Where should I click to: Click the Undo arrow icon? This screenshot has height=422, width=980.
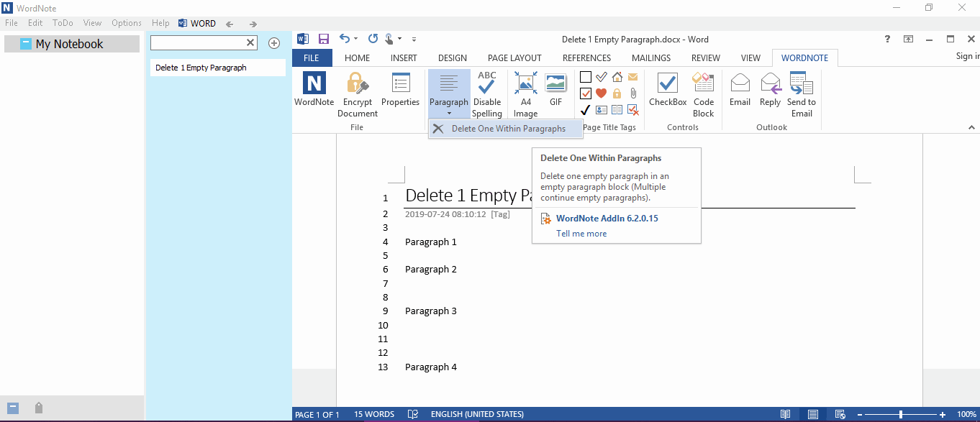click(345, 39)
